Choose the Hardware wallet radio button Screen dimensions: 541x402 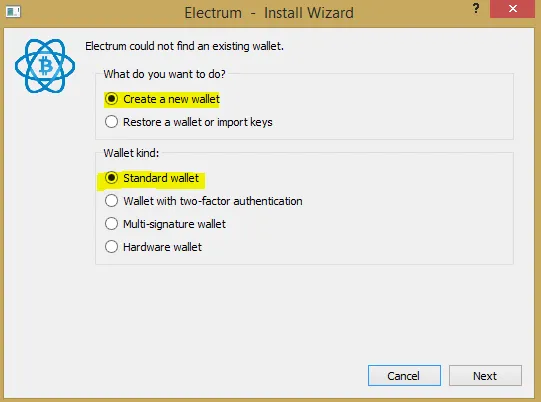[x=111, y=247]
